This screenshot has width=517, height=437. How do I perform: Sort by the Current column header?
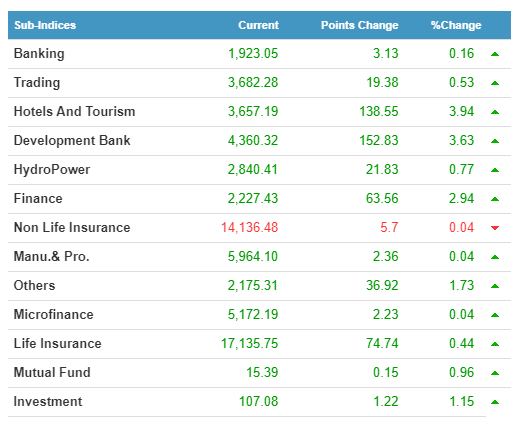[x=258, y=25]
